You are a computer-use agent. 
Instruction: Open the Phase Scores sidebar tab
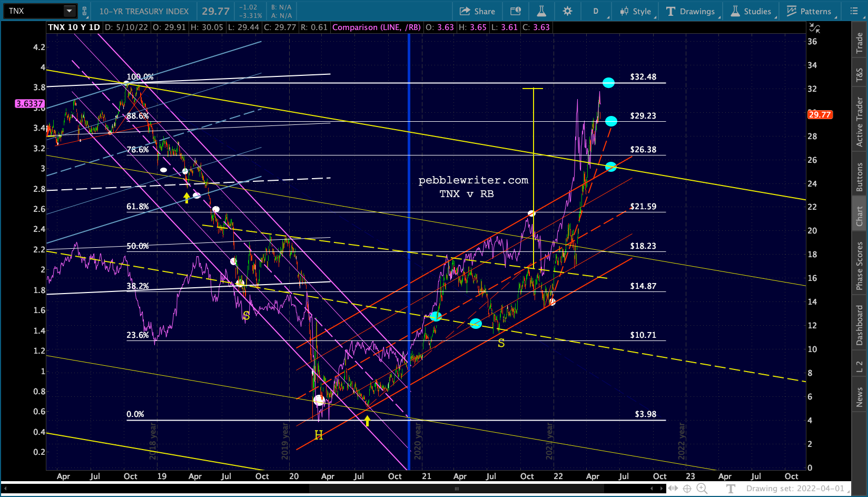coord(860,266)
